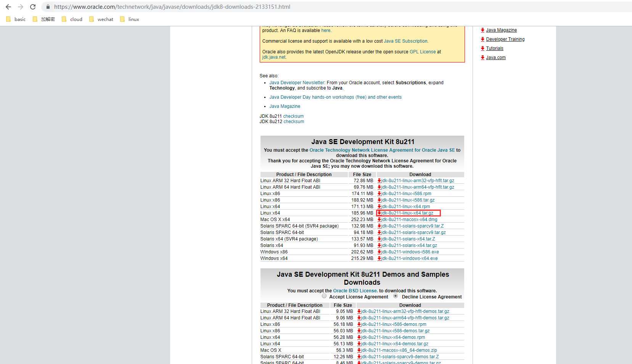Open the JDK 8u211 checksum link

[293, 116]
